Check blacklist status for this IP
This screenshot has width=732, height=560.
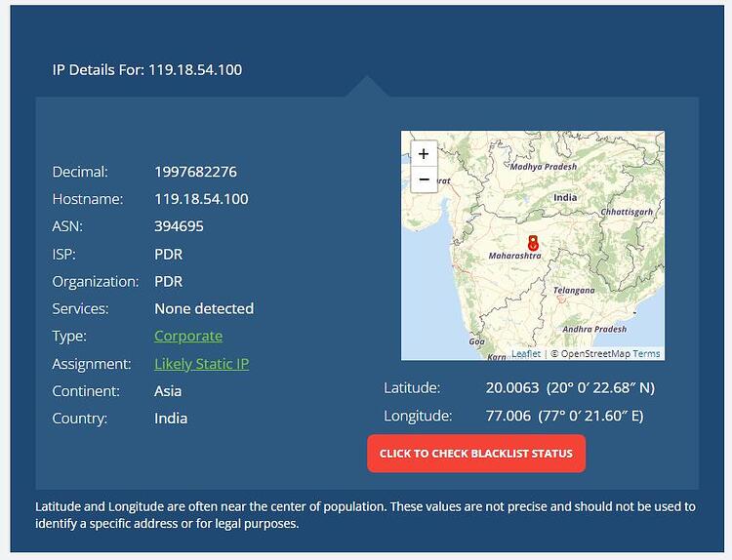[476, 454]
